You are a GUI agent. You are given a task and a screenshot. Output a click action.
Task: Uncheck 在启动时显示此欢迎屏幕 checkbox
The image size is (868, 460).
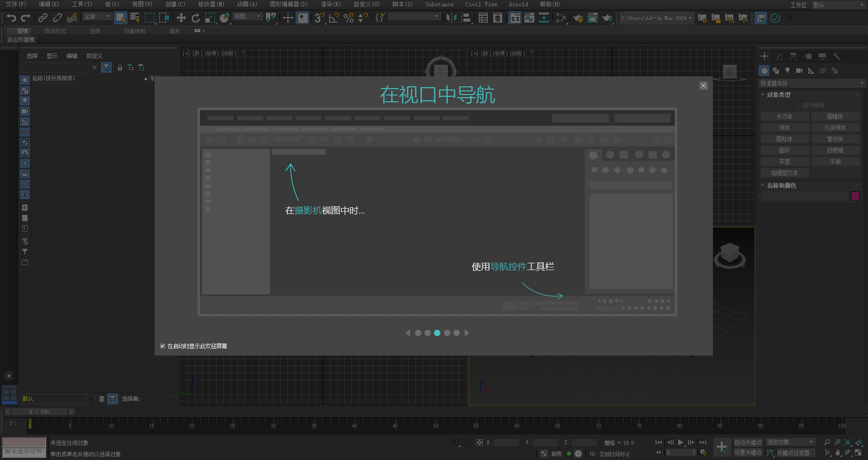pos(163,346)
